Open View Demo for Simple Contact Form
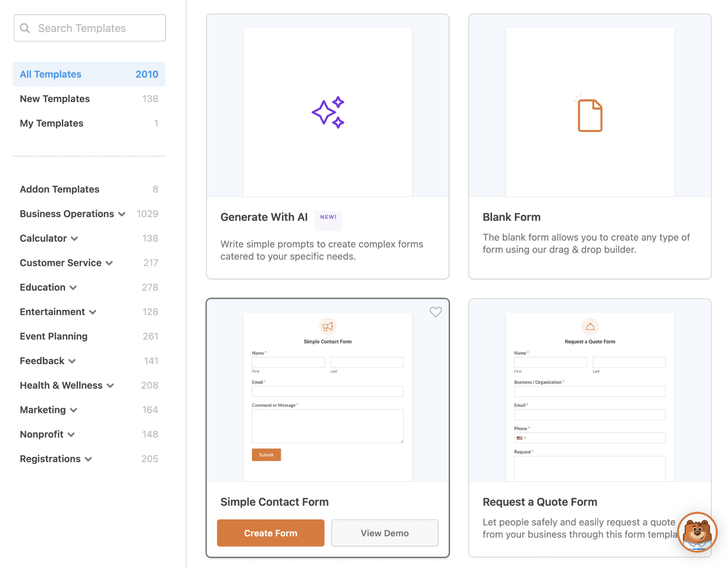Image resolution: width=728 pixels, height=569 pixels. tap(384, 533)
